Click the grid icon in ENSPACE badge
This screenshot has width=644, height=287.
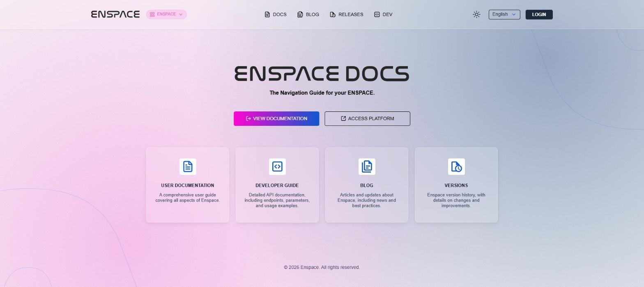[x=152, y=14]
